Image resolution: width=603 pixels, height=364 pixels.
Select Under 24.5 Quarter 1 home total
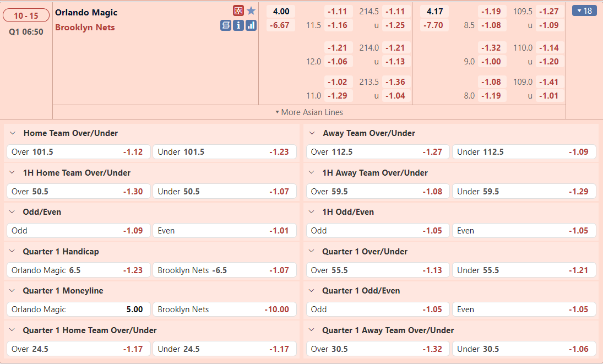tap(225, 349)
